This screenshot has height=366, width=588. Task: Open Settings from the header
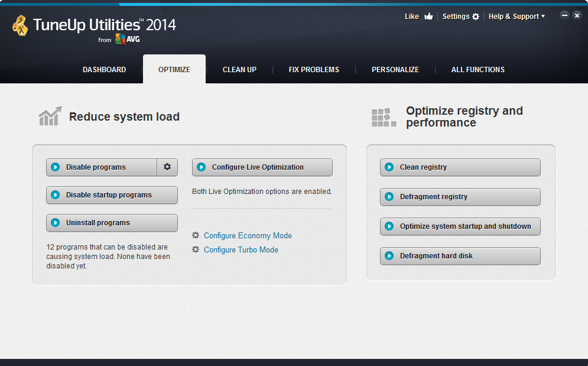(x=456, y=16)
